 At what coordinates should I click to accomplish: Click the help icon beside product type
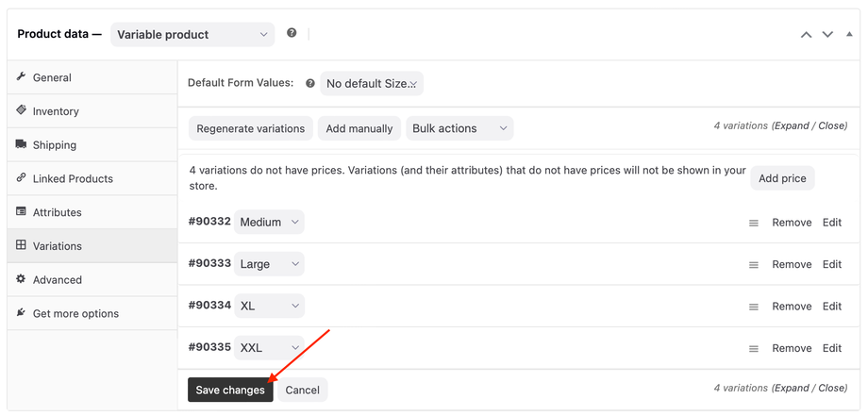pos(292,33)
